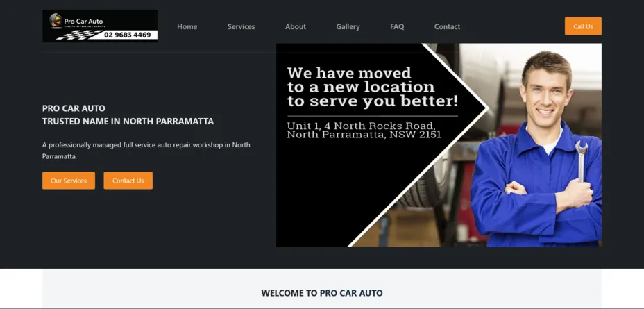Image resolution: width=644 pixels, height=309 pixels.
Task: Click the auto repair workshop description paragraph
Action: point(146,150)
